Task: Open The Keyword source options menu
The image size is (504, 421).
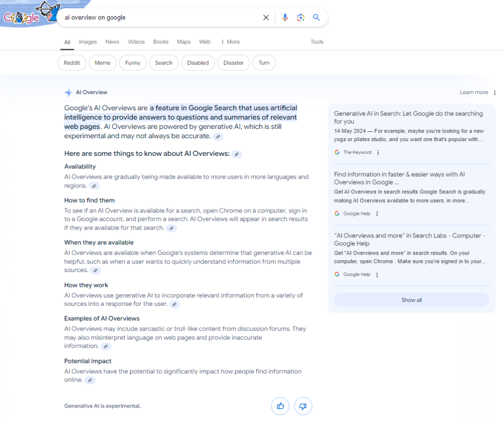Action: pyautogui.click(x=378, y=152)
